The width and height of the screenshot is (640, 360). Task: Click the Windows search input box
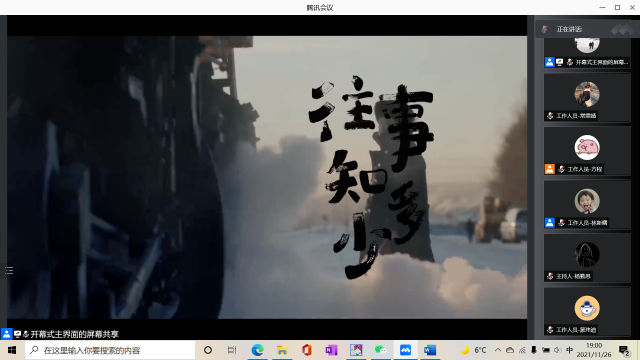[110, 350]
